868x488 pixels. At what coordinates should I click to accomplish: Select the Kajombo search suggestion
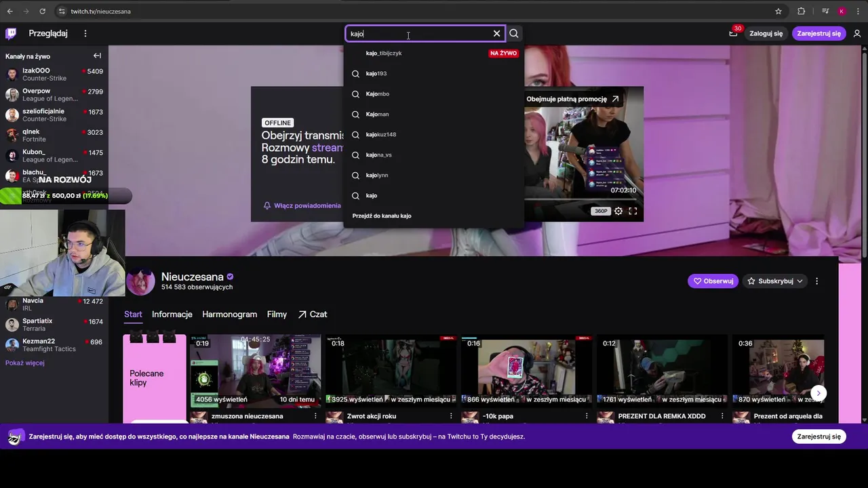(434, 94)
